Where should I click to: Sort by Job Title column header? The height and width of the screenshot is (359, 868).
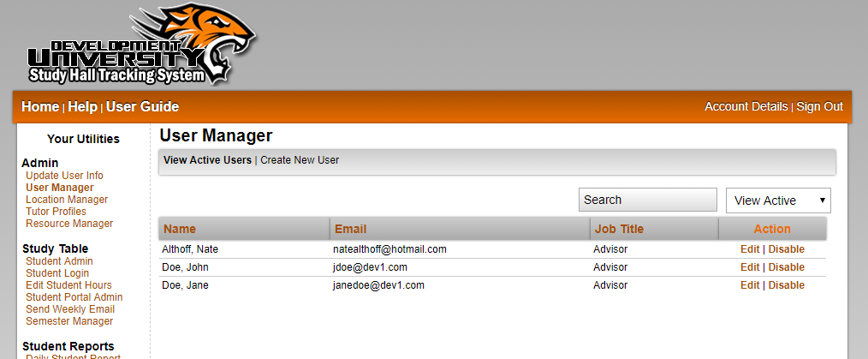(619, 229)
